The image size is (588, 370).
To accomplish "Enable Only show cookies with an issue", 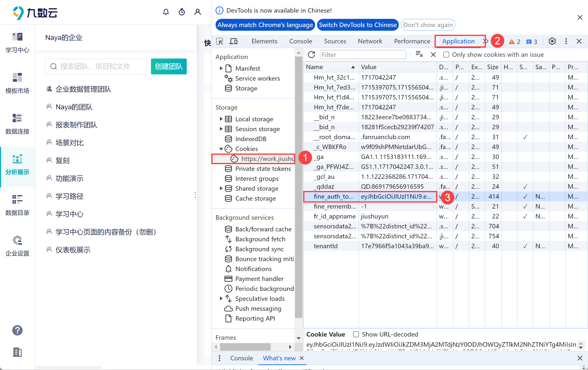I will tap(446, 55).
